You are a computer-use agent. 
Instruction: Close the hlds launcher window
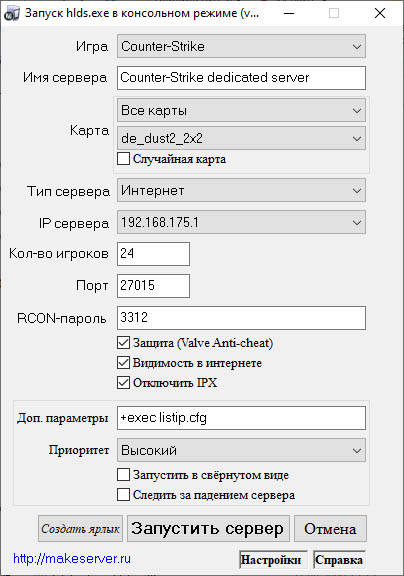pos(380,13)
